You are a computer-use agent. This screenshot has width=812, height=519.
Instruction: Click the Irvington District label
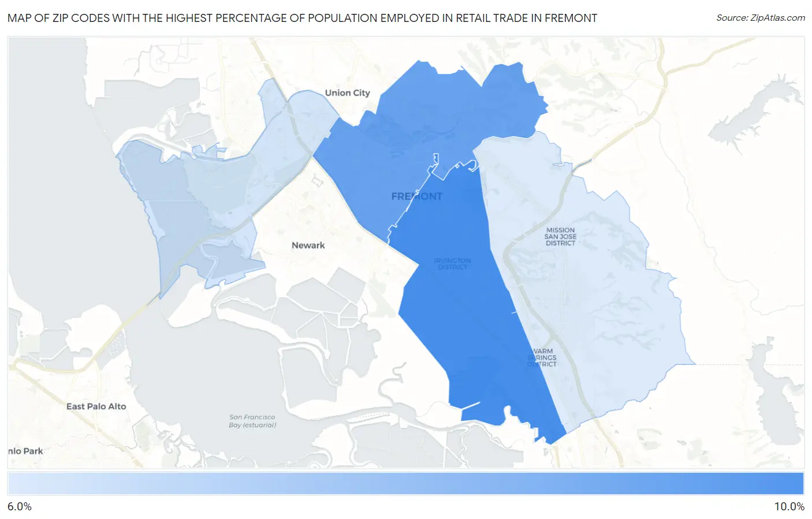click(453, 264)
